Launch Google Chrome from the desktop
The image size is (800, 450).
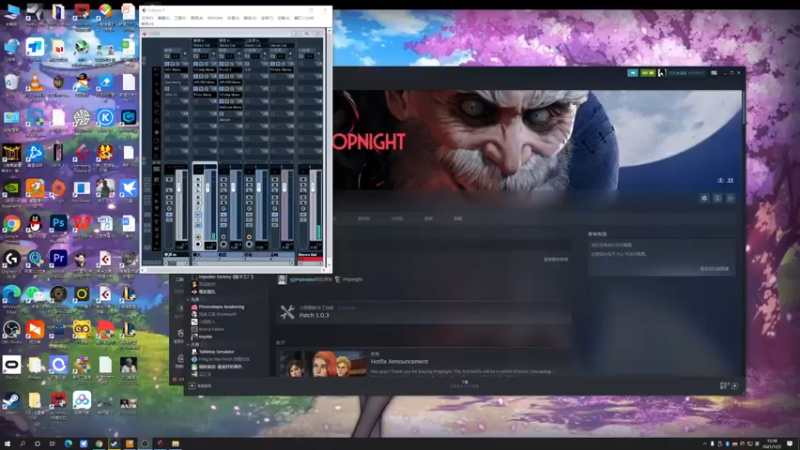pos(11,224)
